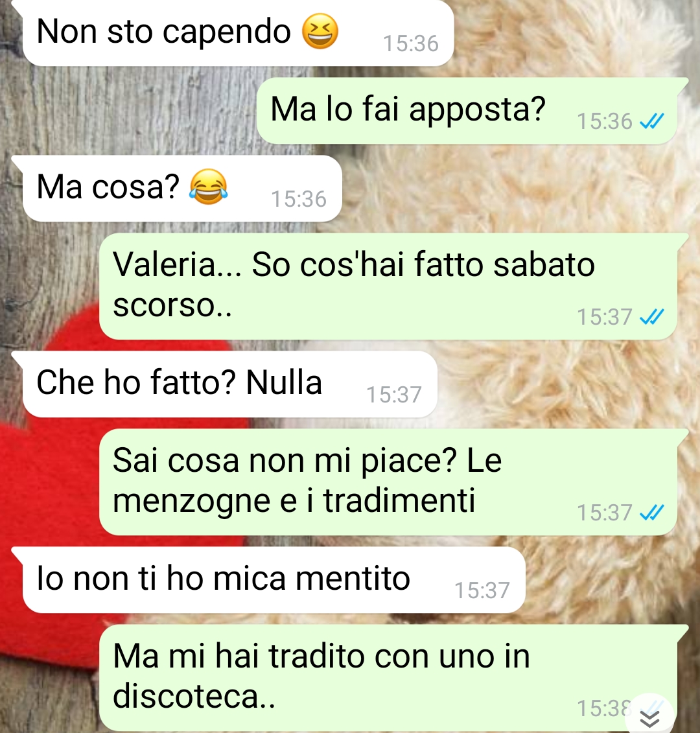Select 'Io non ti ho mica mentito' message
700x733 pixels.
(274, 579)
